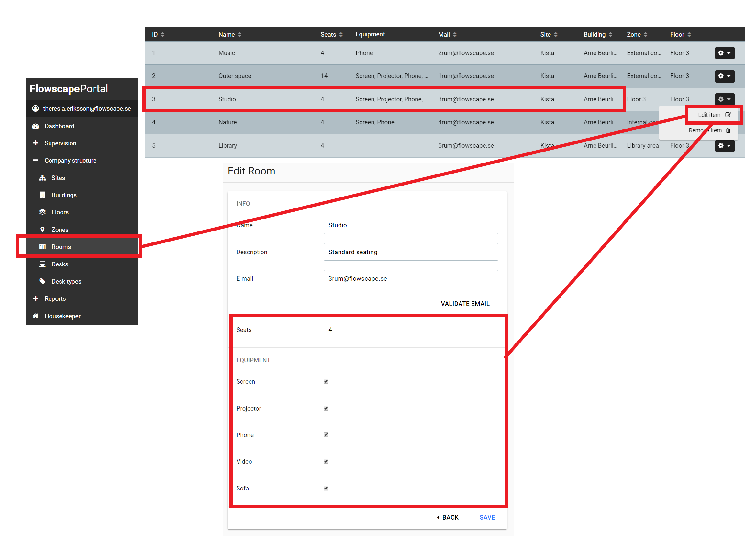
Task: Click the Zones map pin icon
Action: point(42,230)
